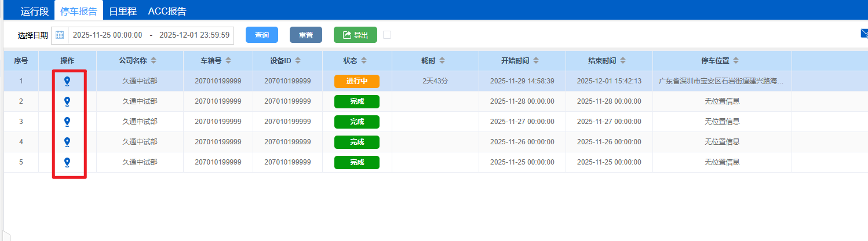Sort table by 设备ID column
Viewport: 868px width, 241px height.
(x=297, y=61)
